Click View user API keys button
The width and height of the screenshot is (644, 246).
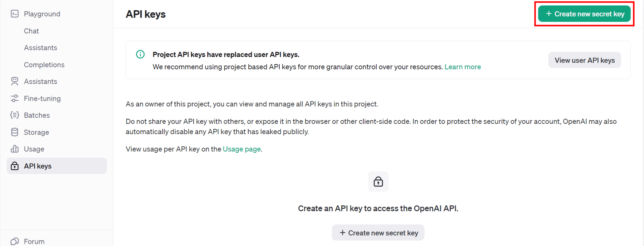coord(584,60)
